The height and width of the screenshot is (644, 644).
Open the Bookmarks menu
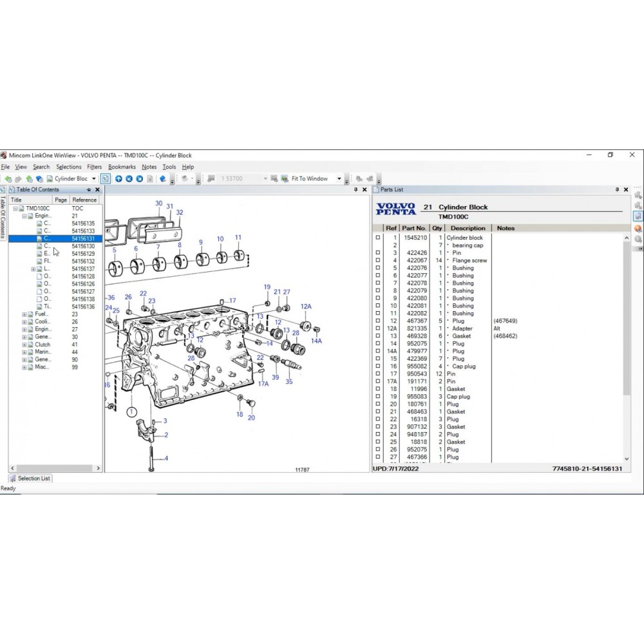pyautogui.click(x=122, y=167)
